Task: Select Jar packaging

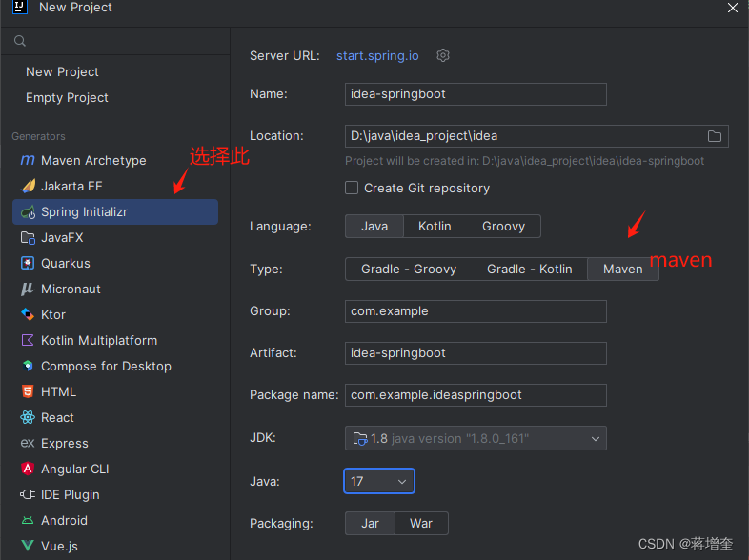Action: point(370,523)
